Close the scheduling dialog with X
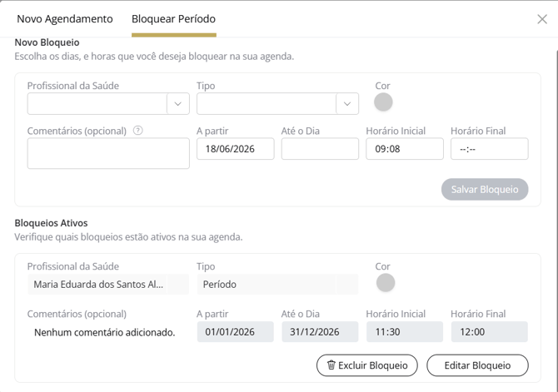Image resolution: width=558 pixels, height=392 pixels. coord(542,19)
